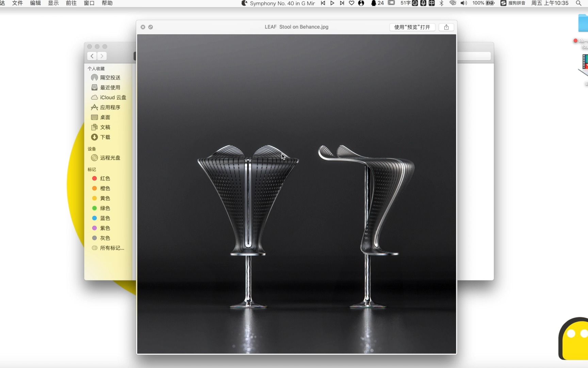588x368 pixels.
Task: Open 文稿 in Finder sidebar
Action: (x=101, y=127)
